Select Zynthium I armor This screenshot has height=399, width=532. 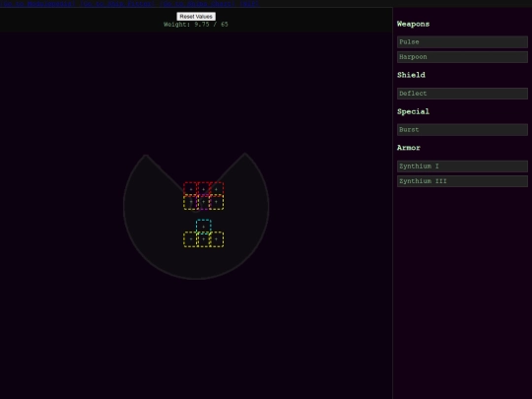(x=462, y=166)
